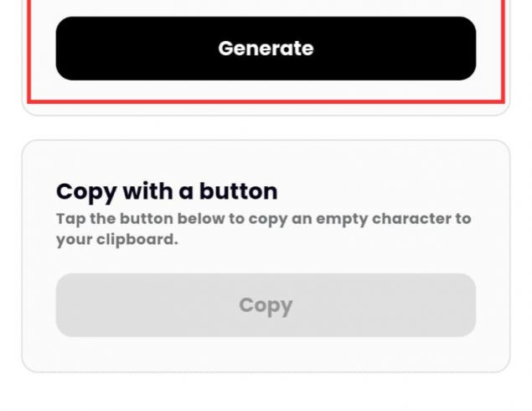
Task: Click empty space above the Generate button
Action: click(x=266, y=7)
